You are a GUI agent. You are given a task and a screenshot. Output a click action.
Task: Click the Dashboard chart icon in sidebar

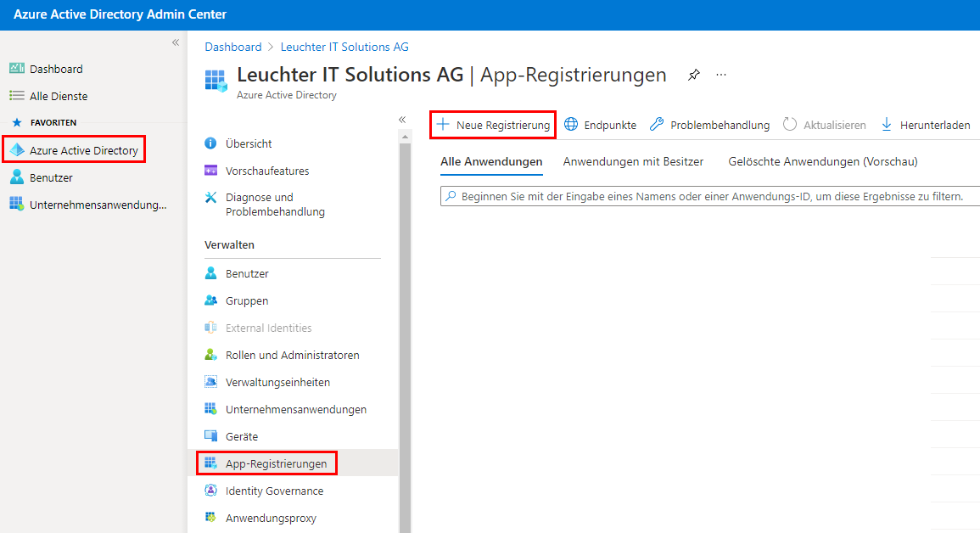pos(17,68)
